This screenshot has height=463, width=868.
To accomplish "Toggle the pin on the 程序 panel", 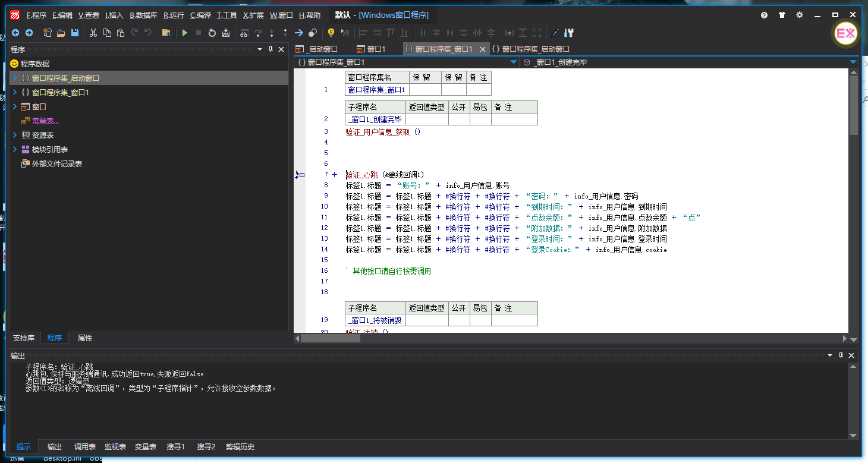I will pyautogui.click(x=271, y=49).
